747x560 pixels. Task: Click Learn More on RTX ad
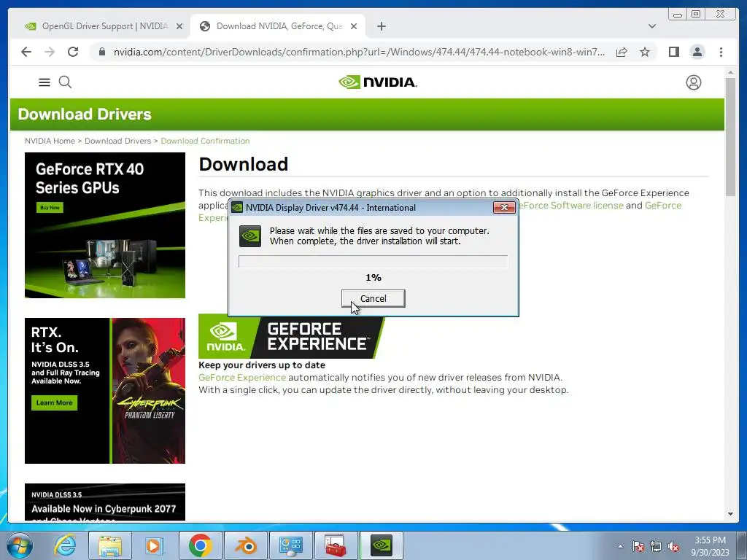tap(54, 402)
